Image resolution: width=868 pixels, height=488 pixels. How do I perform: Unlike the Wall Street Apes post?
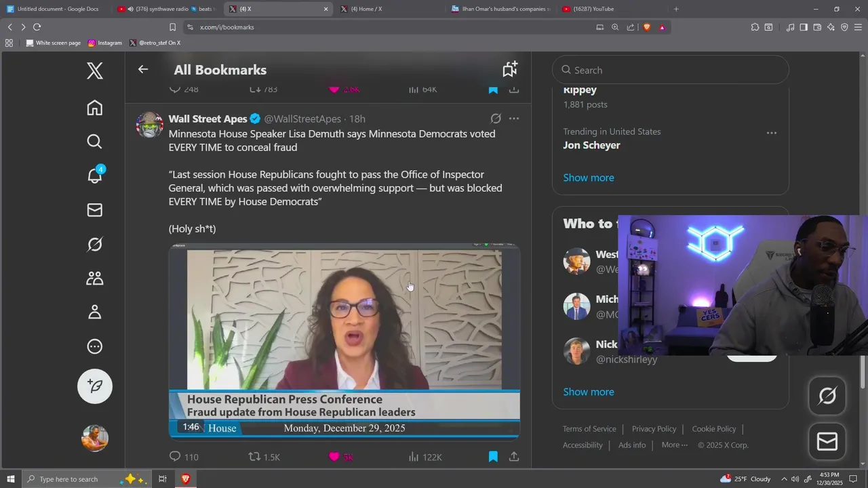[341, 457]
